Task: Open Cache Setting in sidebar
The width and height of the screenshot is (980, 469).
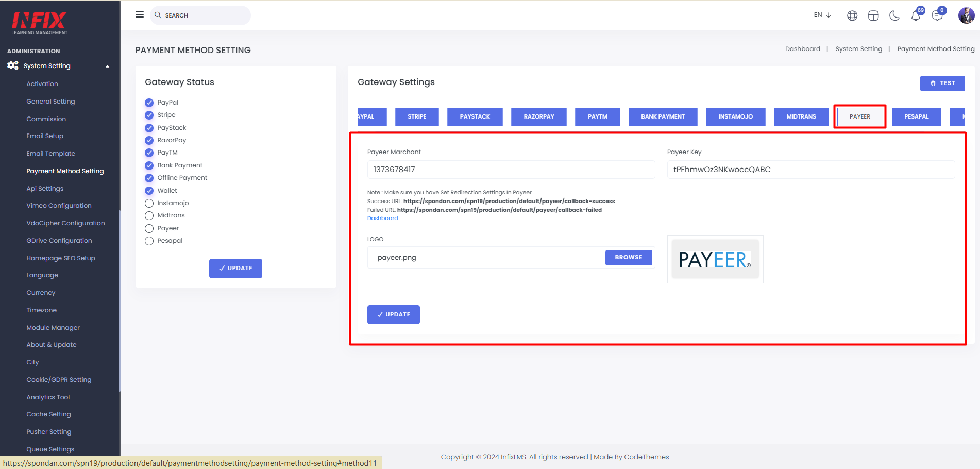Action: [49, 414]
